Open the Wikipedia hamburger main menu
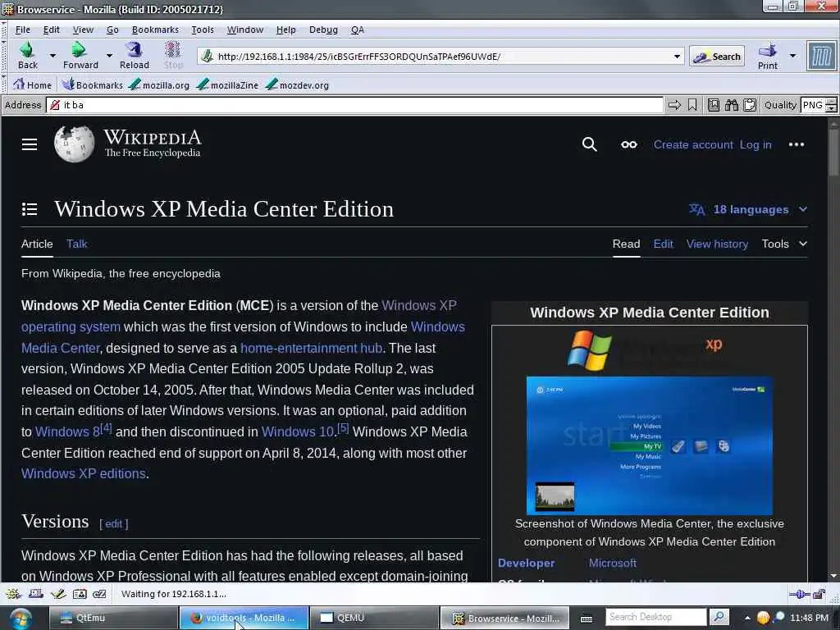Image resolution: width=840 pixels, height=630 pixels. (30, 144)
